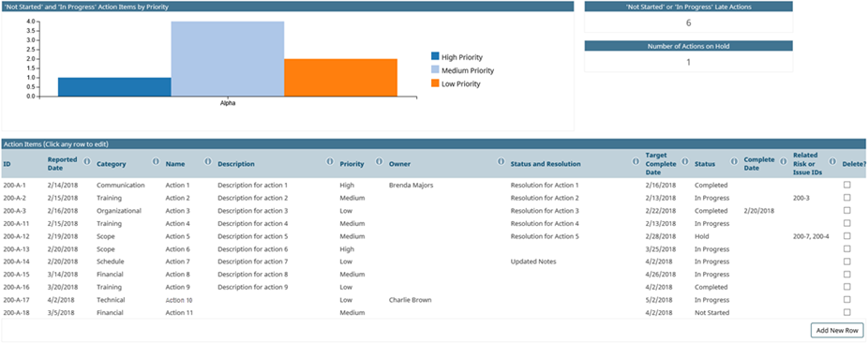
Task: Click the info icon beside Name header
Action: [x=208, y=161]
